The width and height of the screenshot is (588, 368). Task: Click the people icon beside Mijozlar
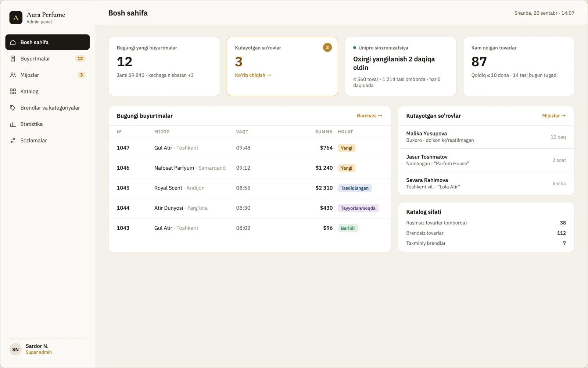pos(13,75)
